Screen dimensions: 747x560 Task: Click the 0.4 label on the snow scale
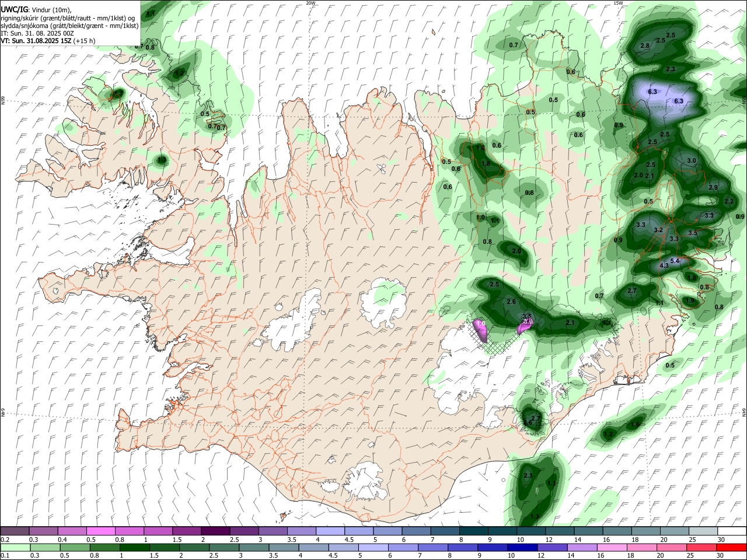pyautogui.click(x=62, y=540)
